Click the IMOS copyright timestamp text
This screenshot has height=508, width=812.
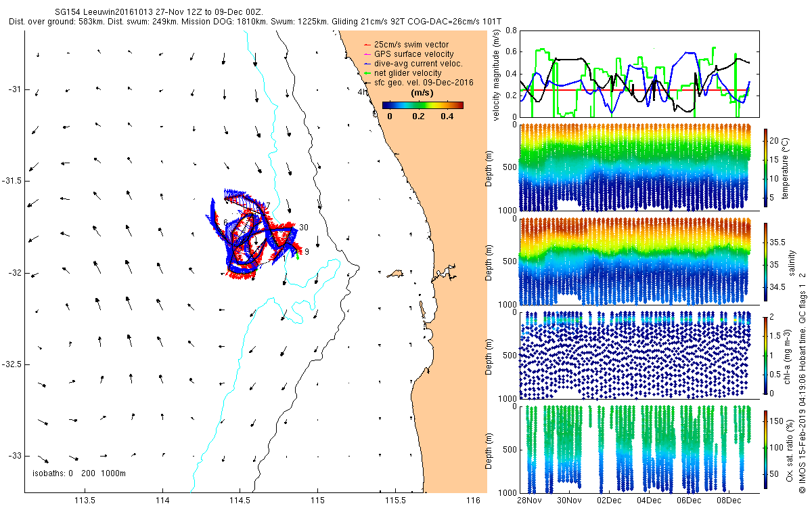point(803,383)
